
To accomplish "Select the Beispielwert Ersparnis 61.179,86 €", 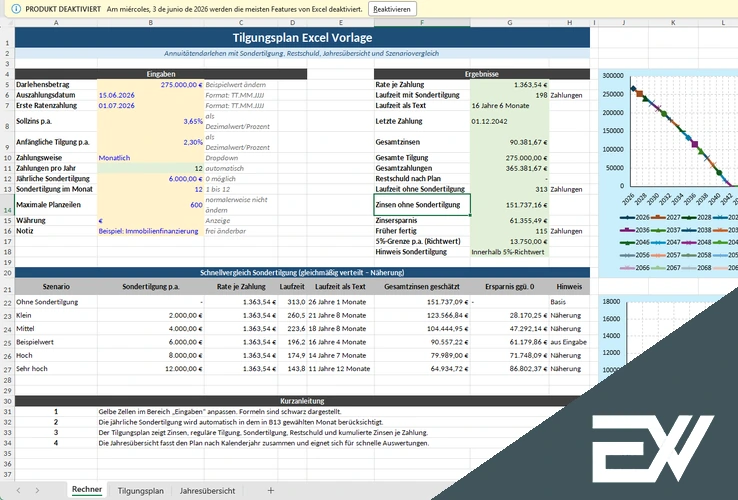I will tap(509, 342).
